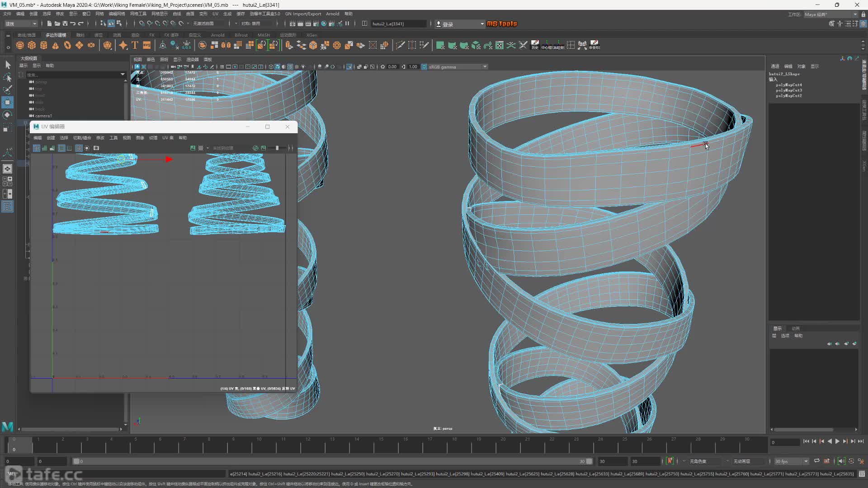Open the script editor icon bottom right
Viewport: 868px width, 488px height.
862,474
